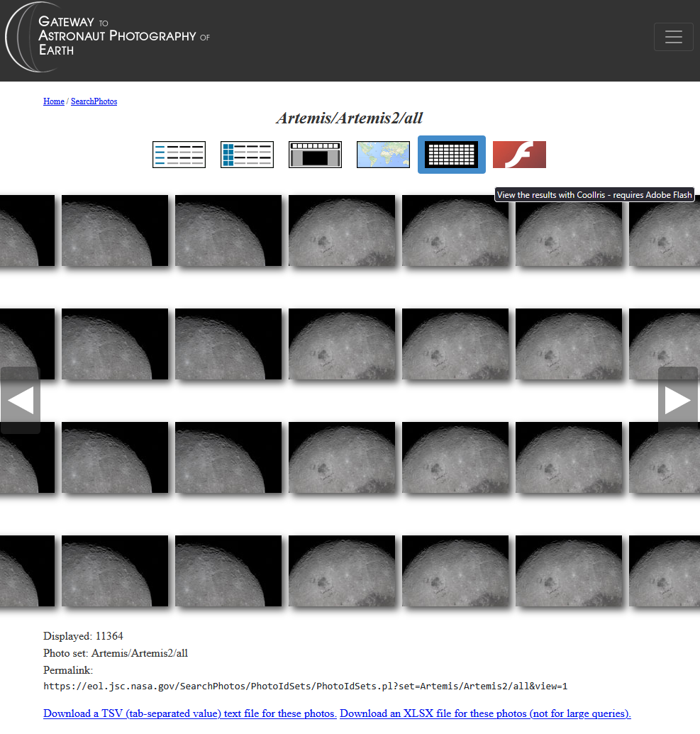Open the fourth moon thumbnail in the bottom row

(342, 571)
